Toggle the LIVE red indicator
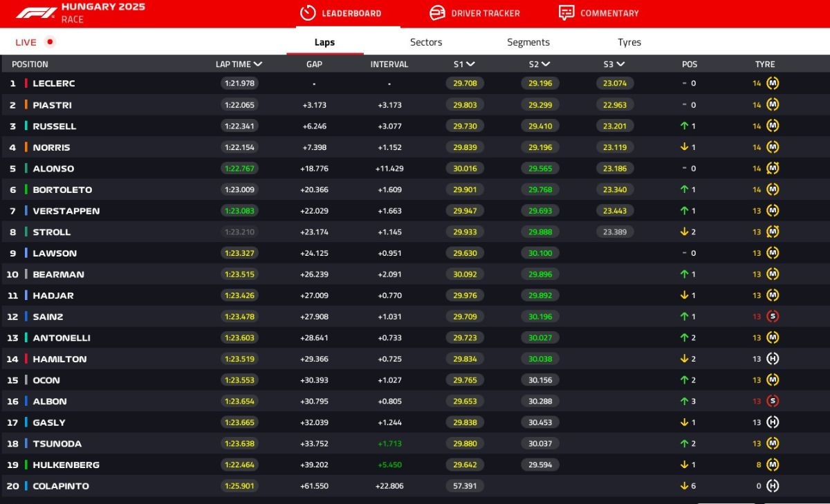 [49, 42]
